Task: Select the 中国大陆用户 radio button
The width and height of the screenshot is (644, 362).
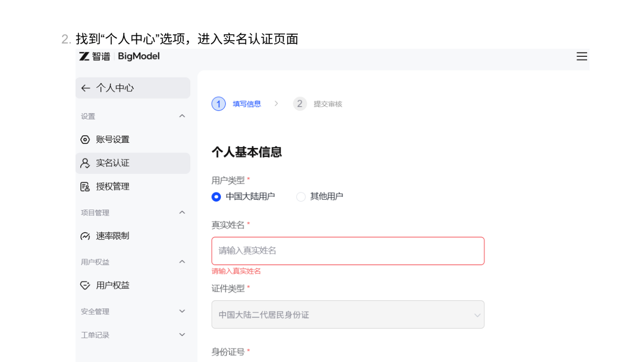Action: (x=216, y=197)
